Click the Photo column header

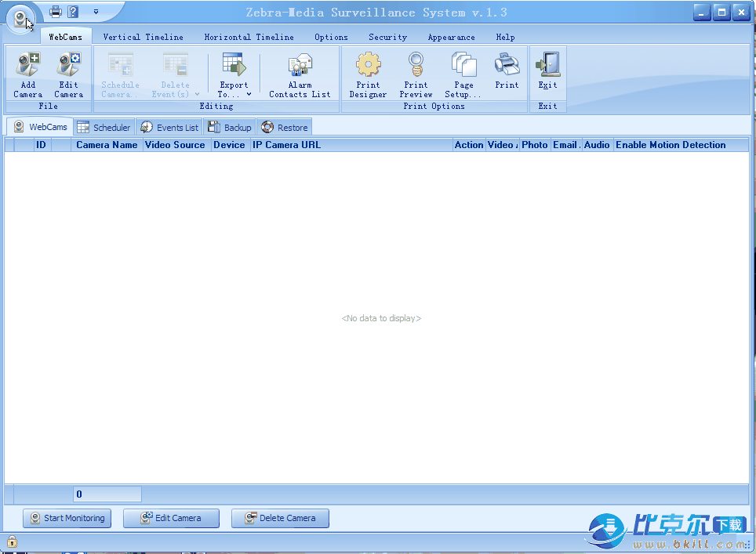click(x=534, y=144)
